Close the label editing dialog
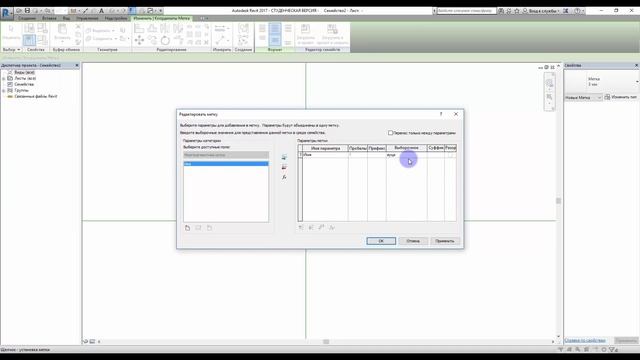This screenshot has height=360, width=640. 456,114
